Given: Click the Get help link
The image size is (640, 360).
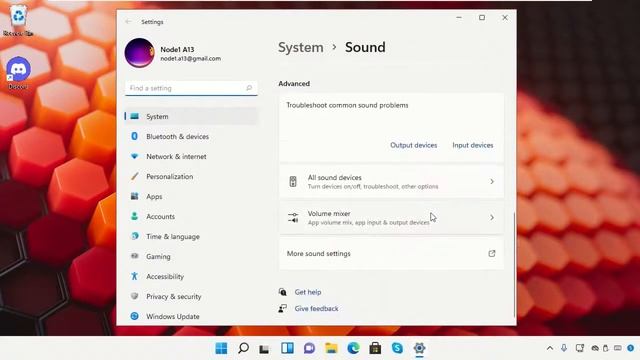Looking at the screenshot, I should (308, 292).
